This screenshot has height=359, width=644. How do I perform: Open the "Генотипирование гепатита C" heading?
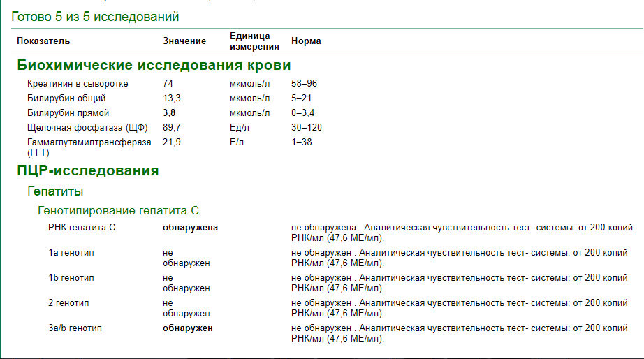118,210
